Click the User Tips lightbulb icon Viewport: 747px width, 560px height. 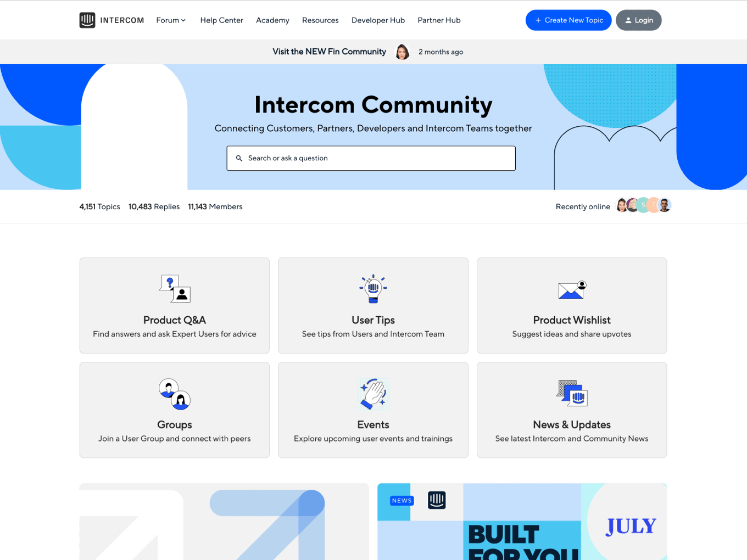[x=373, y=288]
